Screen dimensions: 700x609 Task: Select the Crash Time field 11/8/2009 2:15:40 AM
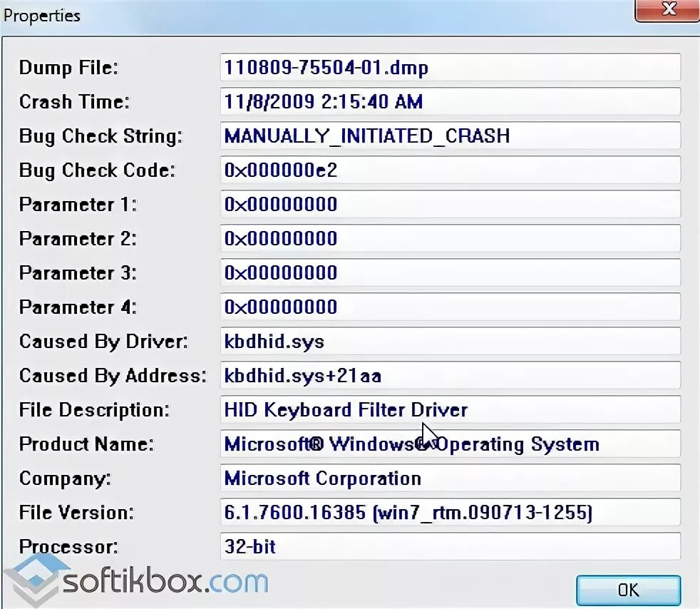(x=451, y=101)
